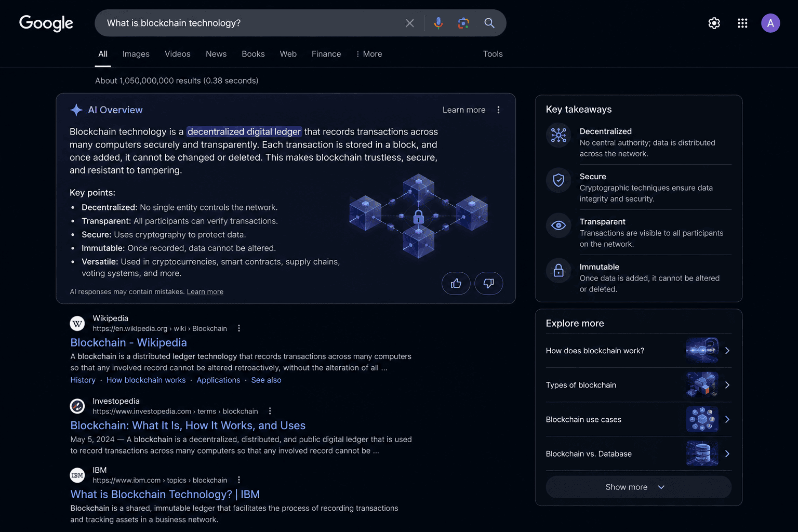Open AI Overview three-dot options menu
798x532 pixels.
pos(498,110)
